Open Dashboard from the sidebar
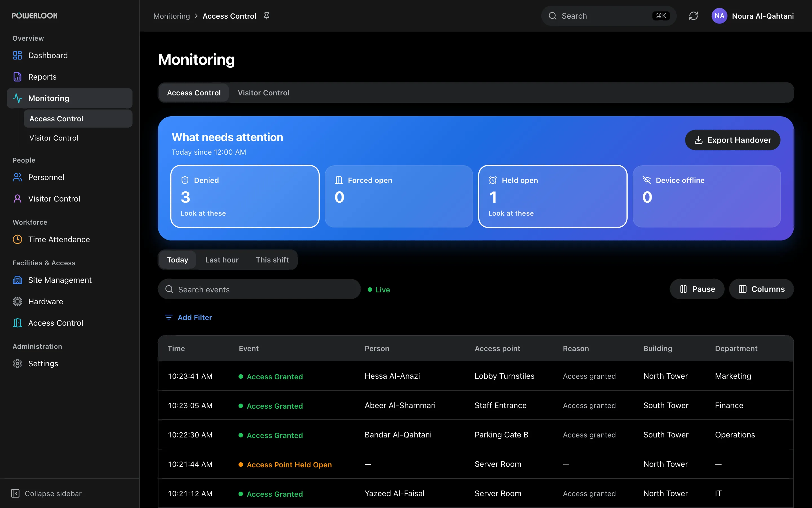The height and width of the screenshot is (508, 812). click(69, 55)
